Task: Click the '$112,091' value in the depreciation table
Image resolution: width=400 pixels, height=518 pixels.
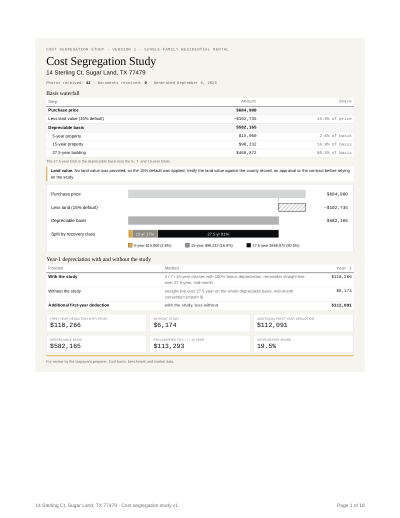Action: click(x=341, y=305)
